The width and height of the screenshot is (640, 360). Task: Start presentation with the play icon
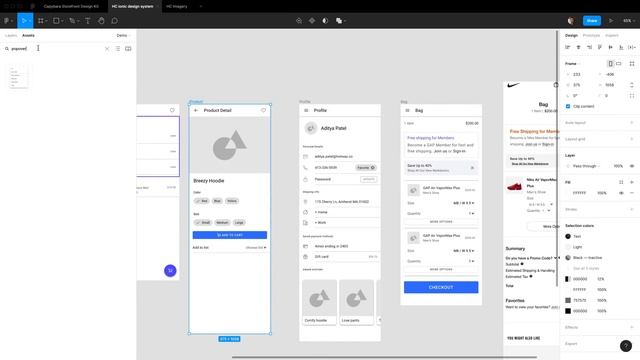tap(611, 21)
